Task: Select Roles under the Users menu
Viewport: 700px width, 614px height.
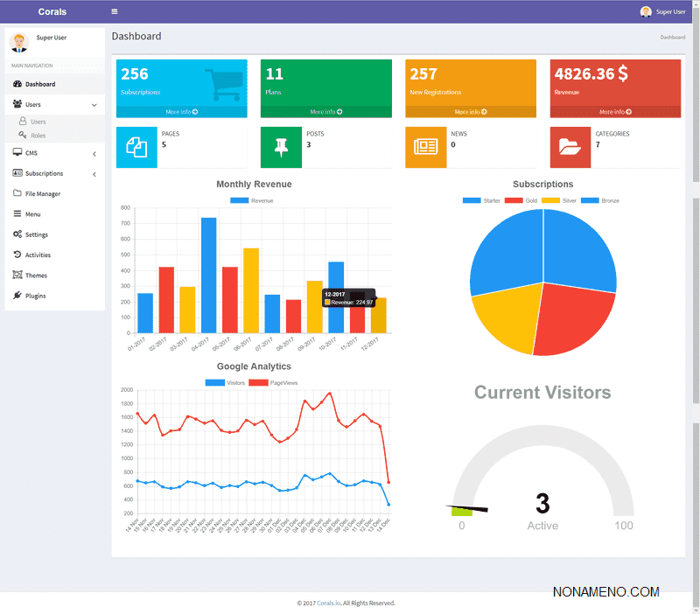Action: pyautogui.click(x=38, y=136)
